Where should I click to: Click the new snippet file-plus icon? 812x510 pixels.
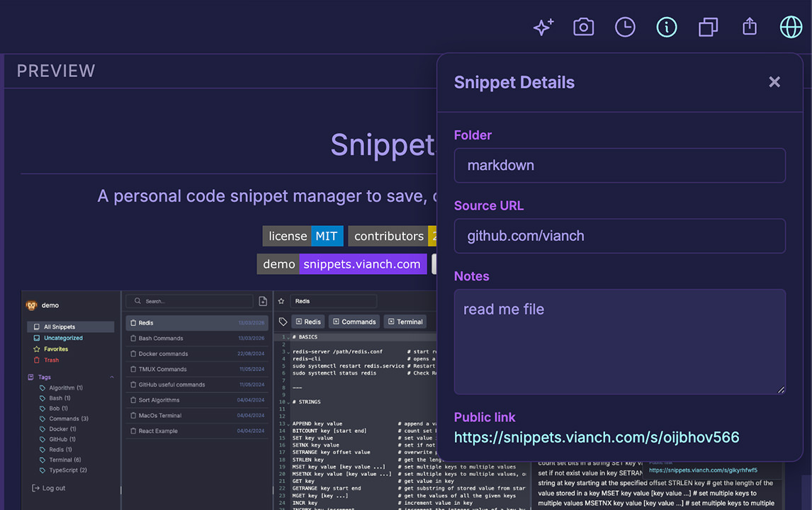[x=263, y=301]
